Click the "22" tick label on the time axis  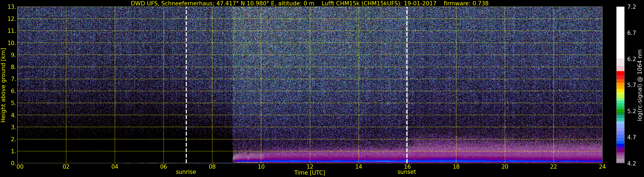click(554, 167)
